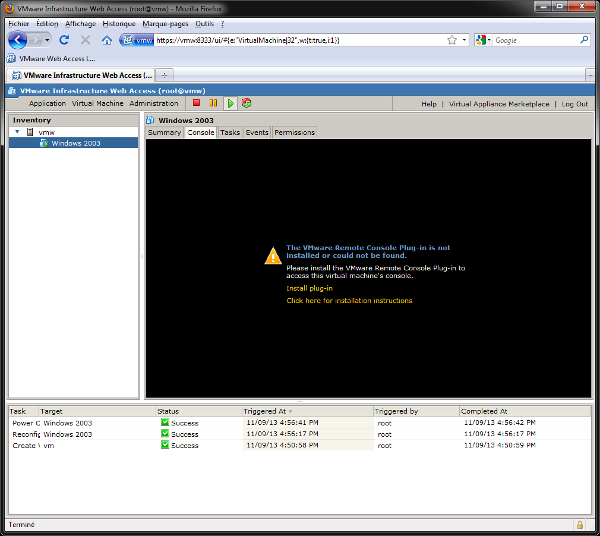Select Windows 2003 in the inventory tree
The width and height of the screenshot is (600, 536).
[73, 143]
